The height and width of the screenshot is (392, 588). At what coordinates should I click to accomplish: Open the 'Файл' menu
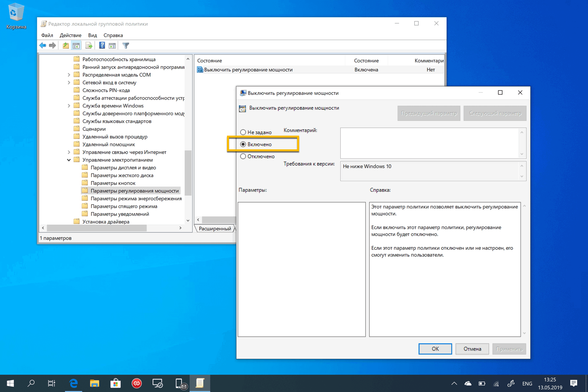coord(47,35)
